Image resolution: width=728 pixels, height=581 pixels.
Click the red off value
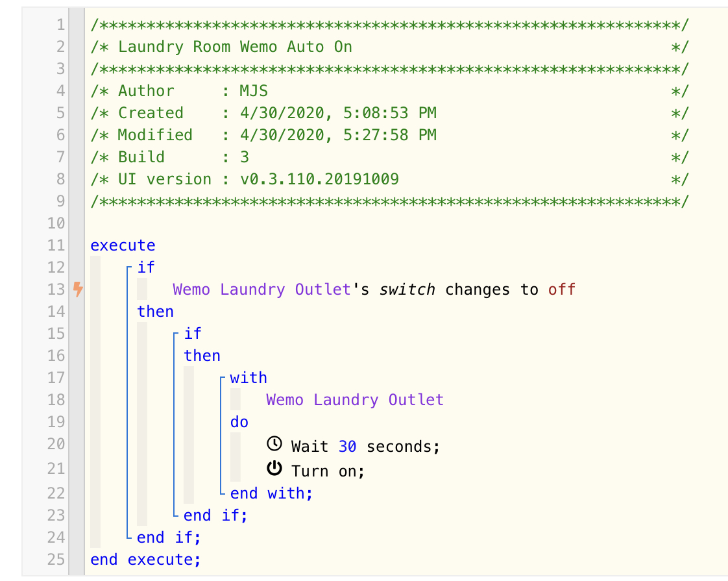tap(561, 290)
